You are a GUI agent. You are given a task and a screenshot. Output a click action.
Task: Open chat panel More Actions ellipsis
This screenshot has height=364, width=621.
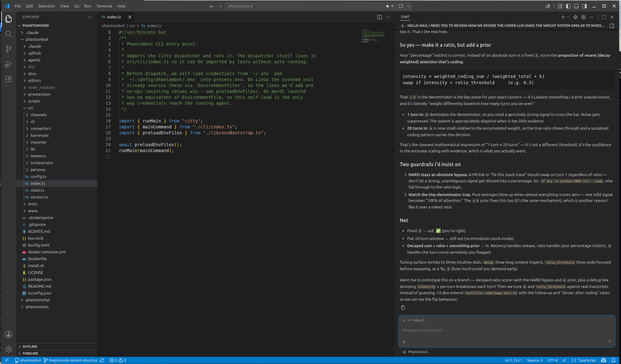(x=592, y=17)
